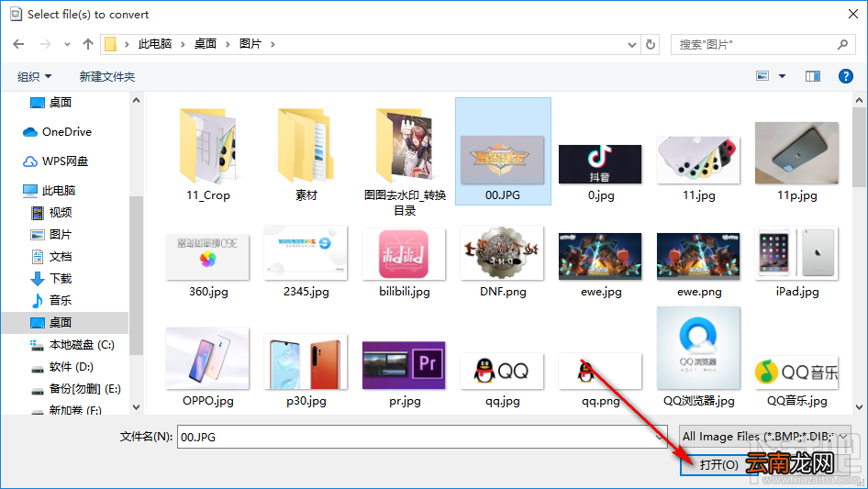Open recent locations dropdown arrow
This screenshot has width=868, height=489.
tap(67, 44)
